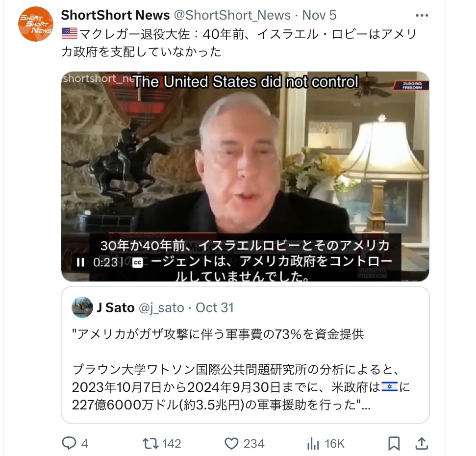Screen dimensions: 476x456
Task: Toggle closed captions CC button
Action: [138, 262]
